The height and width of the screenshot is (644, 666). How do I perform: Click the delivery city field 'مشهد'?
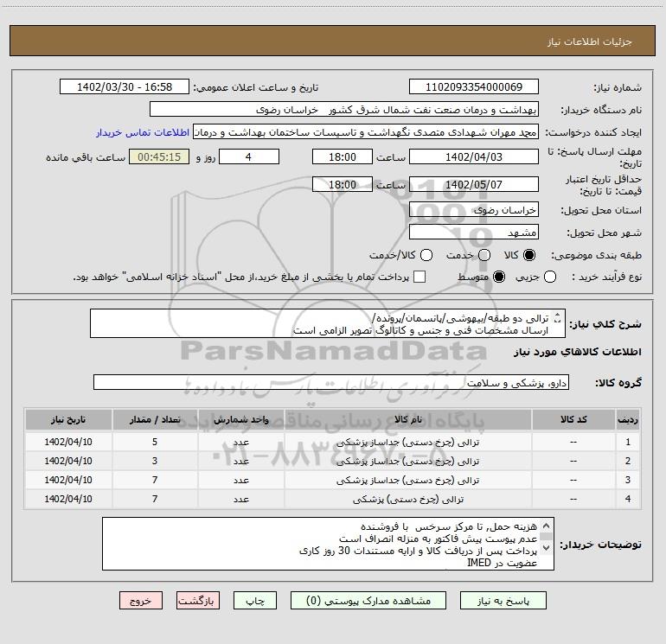click(474, 232)
